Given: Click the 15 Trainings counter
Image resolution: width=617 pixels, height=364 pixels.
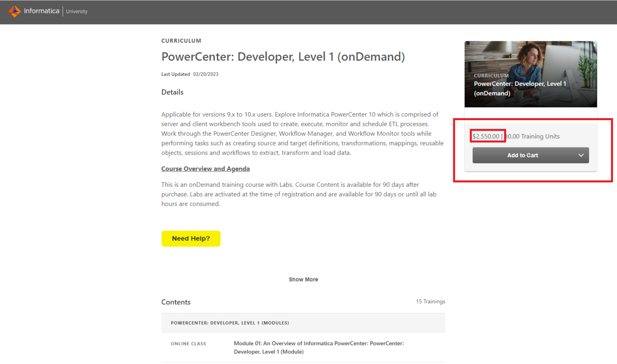Looking at the screenshot, I should 430,301.
